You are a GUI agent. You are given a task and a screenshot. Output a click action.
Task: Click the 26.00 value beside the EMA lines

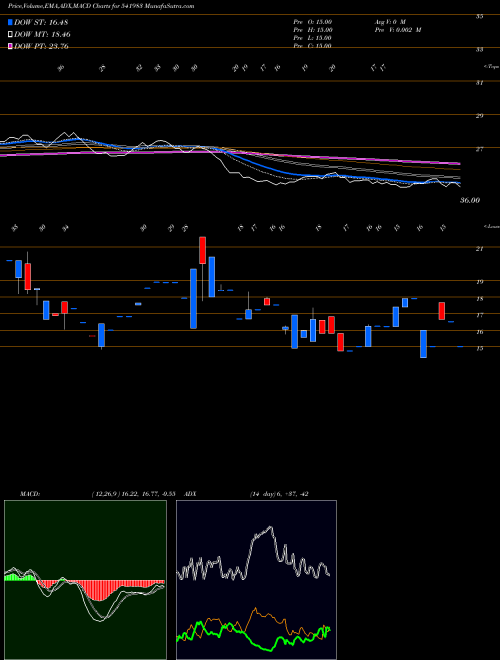tap(470, 201)
